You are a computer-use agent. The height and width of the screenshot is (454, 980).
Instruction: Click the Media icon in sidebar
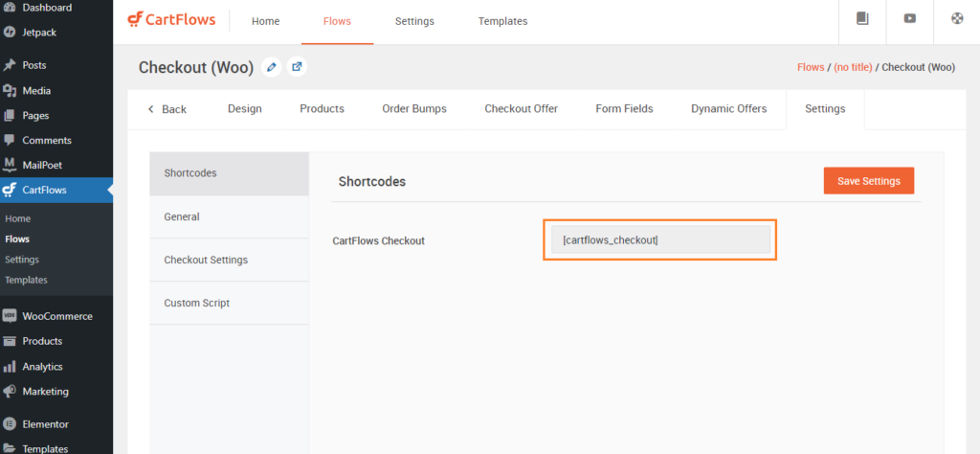[x=10, y=91]
